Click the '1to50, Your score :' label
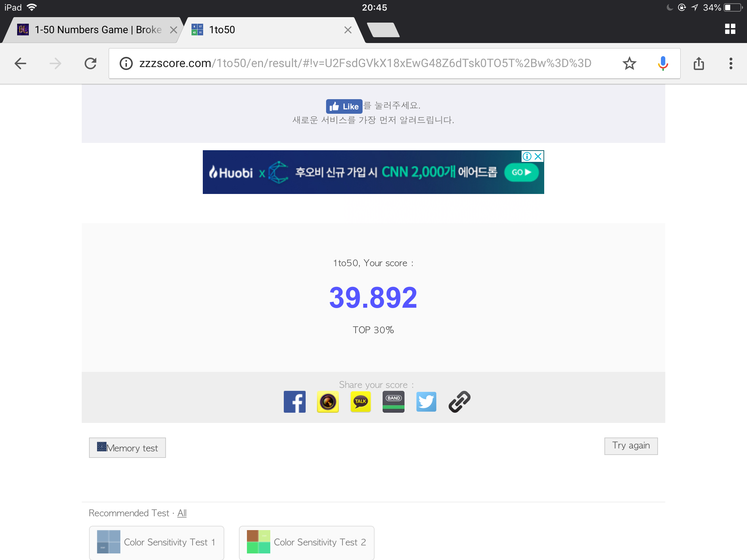 coord(373,263)
